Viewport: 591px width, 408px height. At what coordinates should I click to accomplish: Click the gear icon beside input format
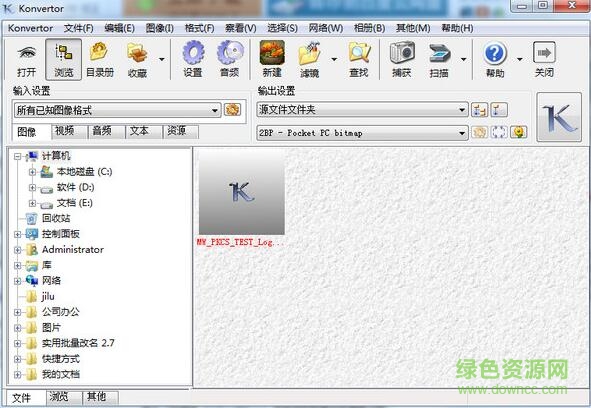point(232,110)
